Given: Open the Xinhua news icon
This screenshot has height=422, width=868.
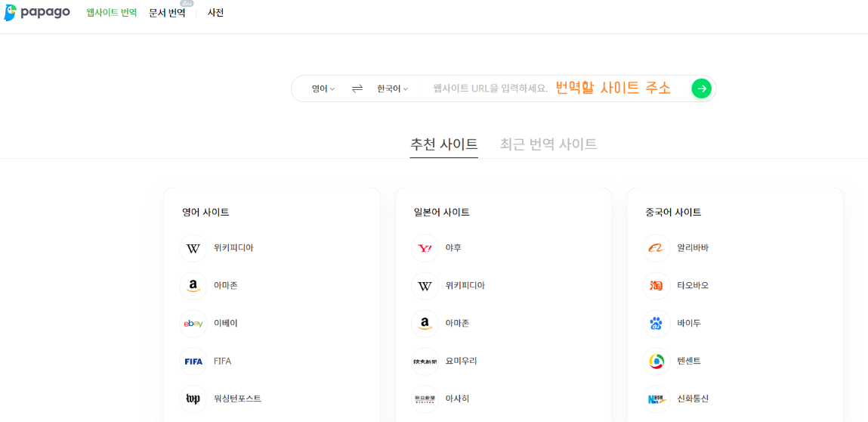Looking at the screenshot, I should point(656,399).
